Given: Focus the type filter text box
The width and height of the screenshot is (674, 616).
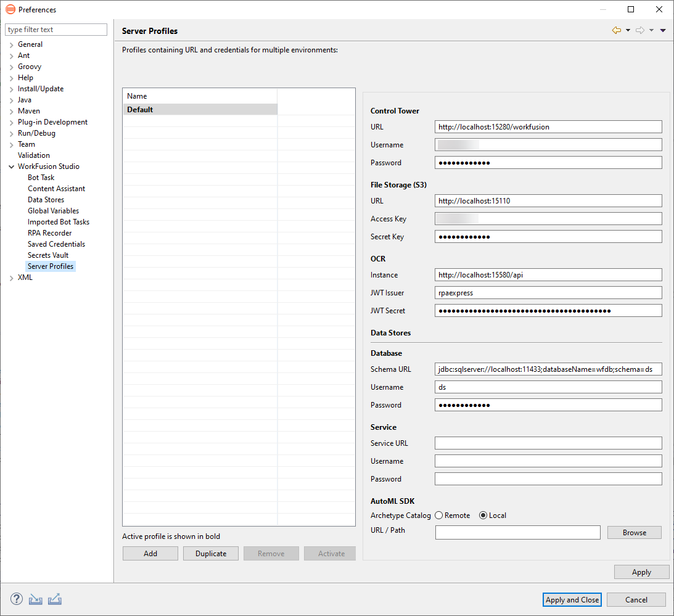Looking at the screenshot, I should point(56,30).
